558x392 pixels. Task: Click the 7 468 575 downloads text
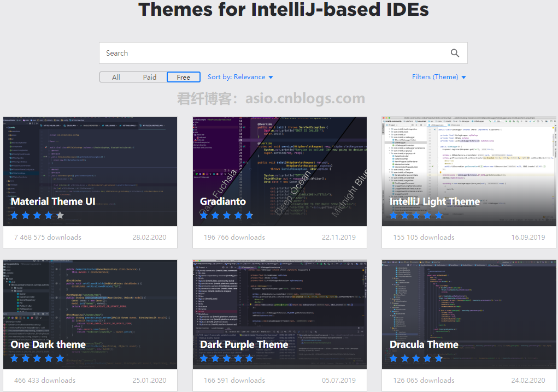pos(48,237)
